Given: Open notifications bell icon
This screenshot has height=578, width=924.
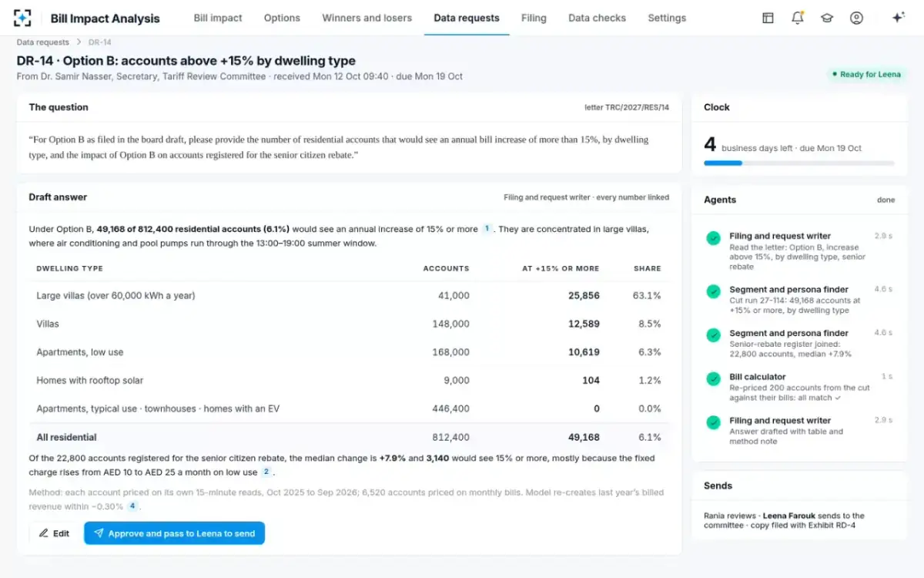Looking at the screenshot, I should point(798,18).
